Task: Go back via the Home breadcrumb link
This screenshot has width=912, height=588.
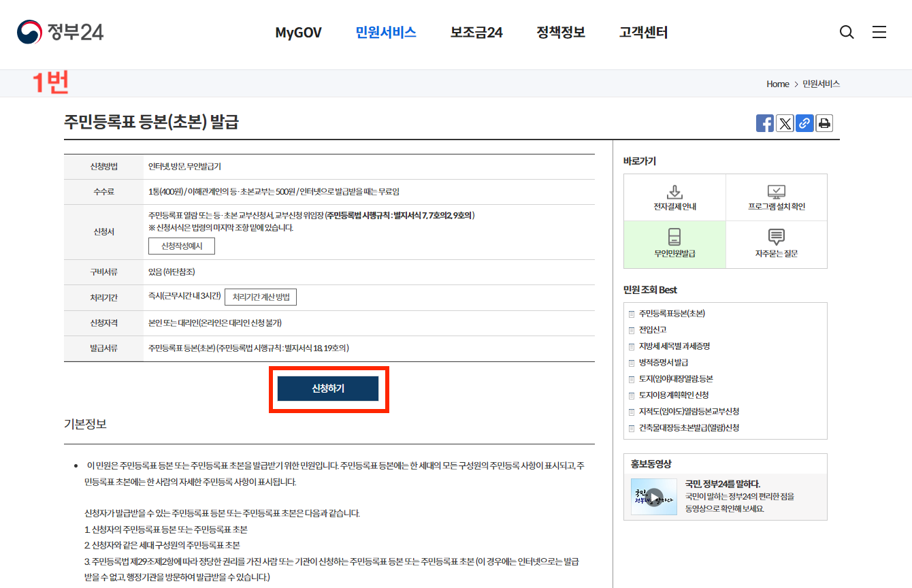Action: [778, 83]
